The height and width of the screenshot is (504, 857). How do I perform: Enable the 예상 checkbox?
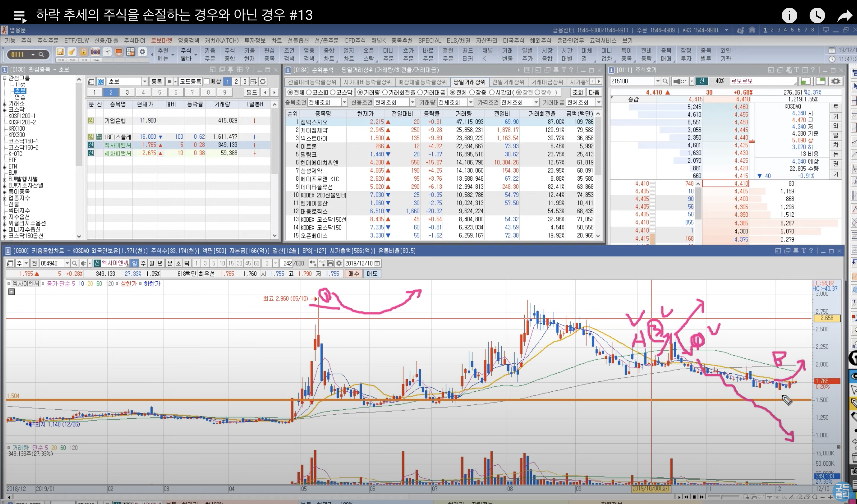tap(206, 82)
